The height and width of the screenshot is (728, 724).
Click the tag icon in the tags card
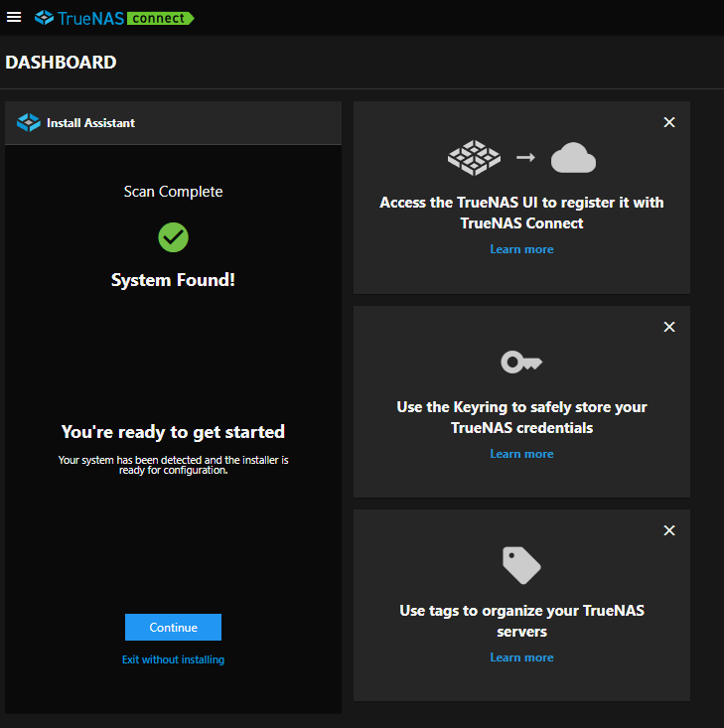tap(521, 565)
